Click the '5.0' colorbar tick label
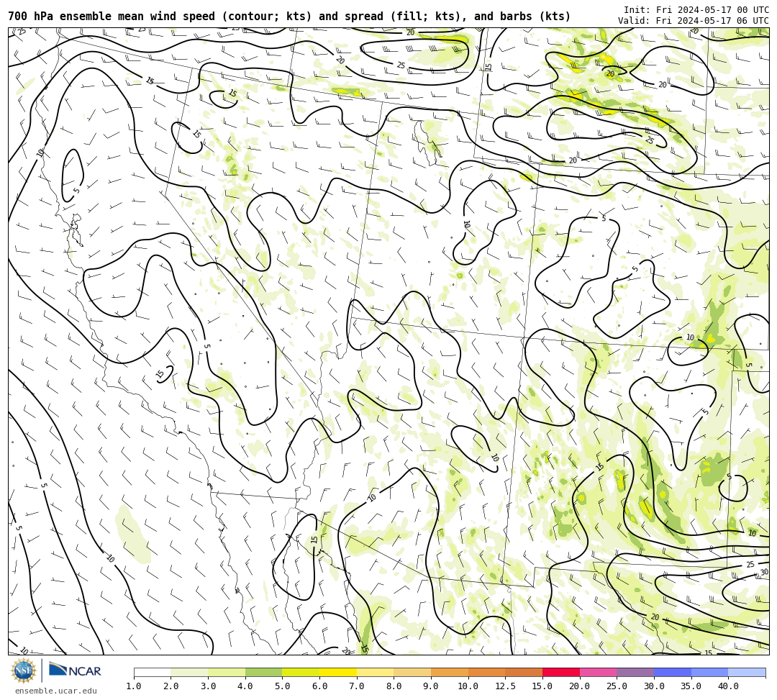The width and height of the screenshot is (777, 700). click(283, 686)
